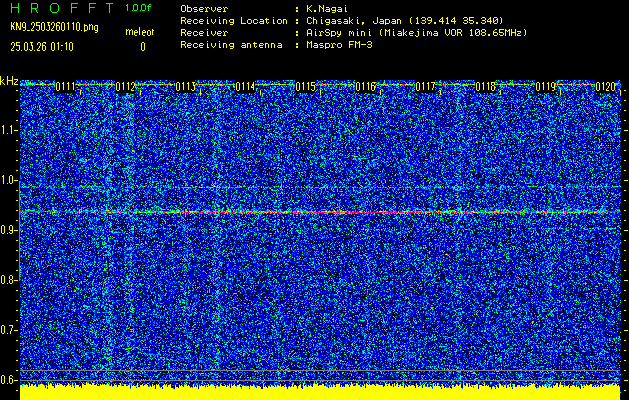The width and height of the screenshot is (629, 400).
Task: Click the 1.1 kHz axis label
Action: click(x=8, y=130)
